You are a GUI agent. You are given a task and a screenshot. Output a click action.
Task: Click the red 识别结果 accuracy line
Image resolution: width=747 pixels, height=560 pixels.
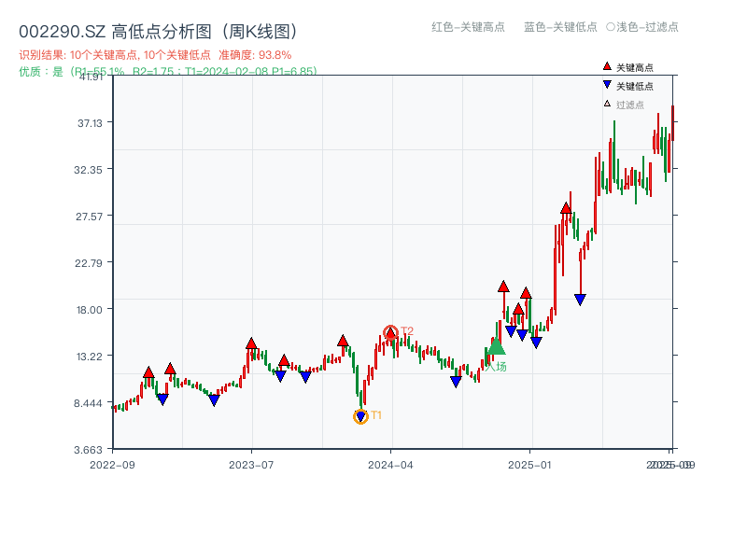tap(155, 55)
